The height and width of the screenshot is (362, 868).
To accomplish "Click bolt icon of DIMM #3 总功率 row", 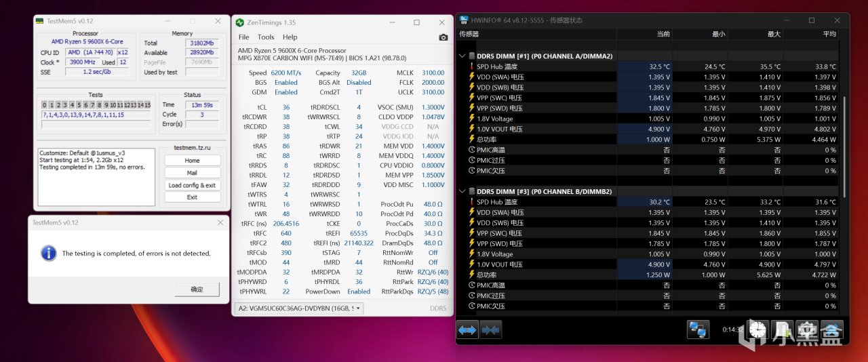I will point(471,275).
